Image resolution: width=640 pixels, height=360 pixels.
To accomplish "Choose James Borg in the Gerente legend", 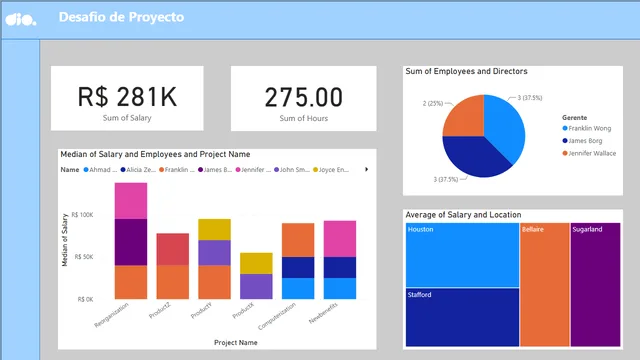I will 582,141.
